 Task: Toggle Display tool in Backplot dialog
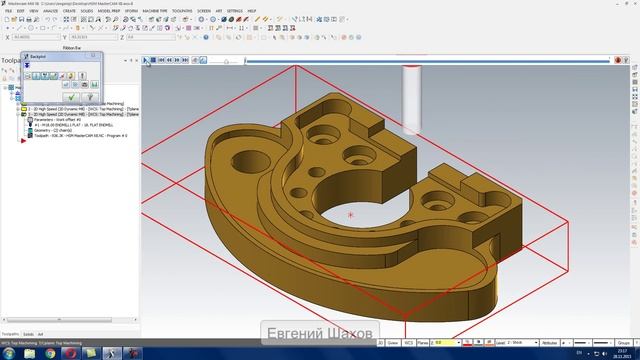(36, 76)
